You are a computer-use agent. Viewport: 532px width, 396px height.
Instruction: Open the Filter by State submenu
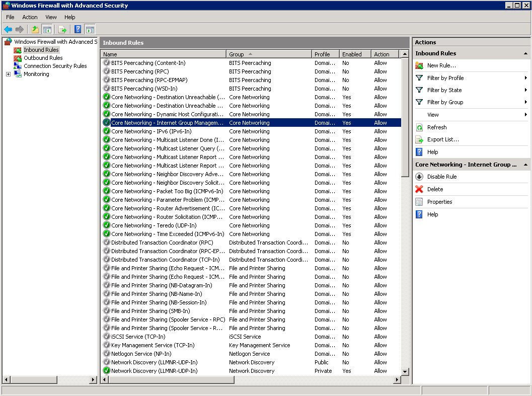point(471,90)
